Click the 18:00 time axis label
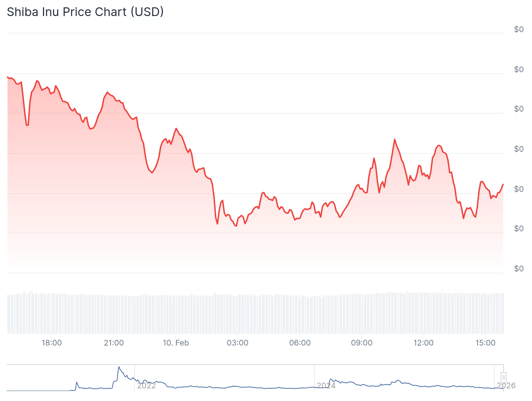This screenshot has width=532, height=401. click(x=52, y=343)
